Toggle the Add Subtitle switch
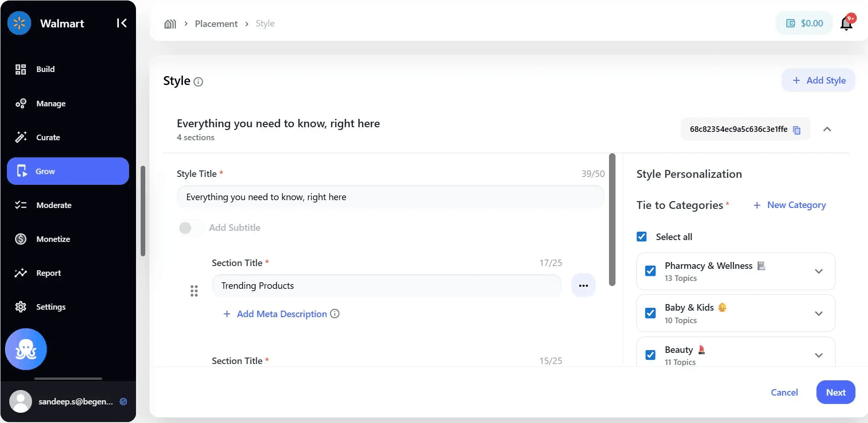 [x=190, y=228]
